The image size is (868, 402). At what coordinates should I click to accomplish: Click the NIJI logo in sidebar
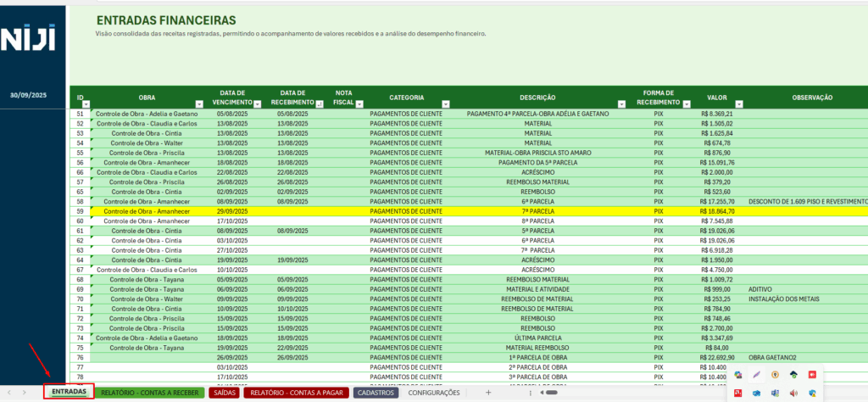[x=31, y=40]
